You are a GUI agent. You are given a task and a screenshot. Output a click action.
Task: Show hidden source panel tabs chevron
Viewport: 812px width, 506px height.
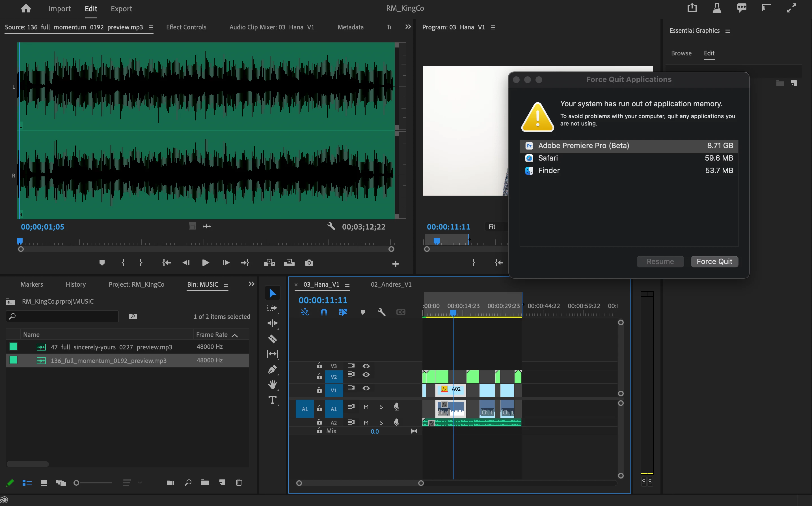[408, 27]
